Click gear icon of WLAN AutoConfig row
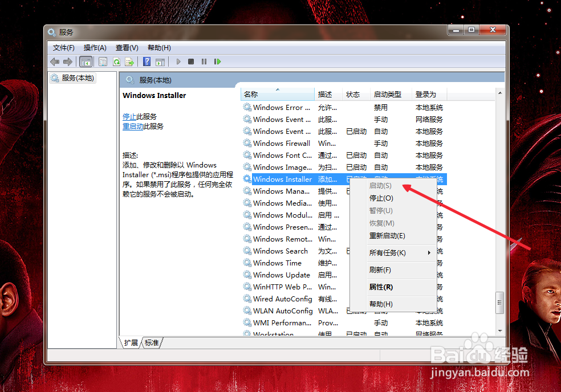Screen dimensions: 561x392 click(247, 311)
